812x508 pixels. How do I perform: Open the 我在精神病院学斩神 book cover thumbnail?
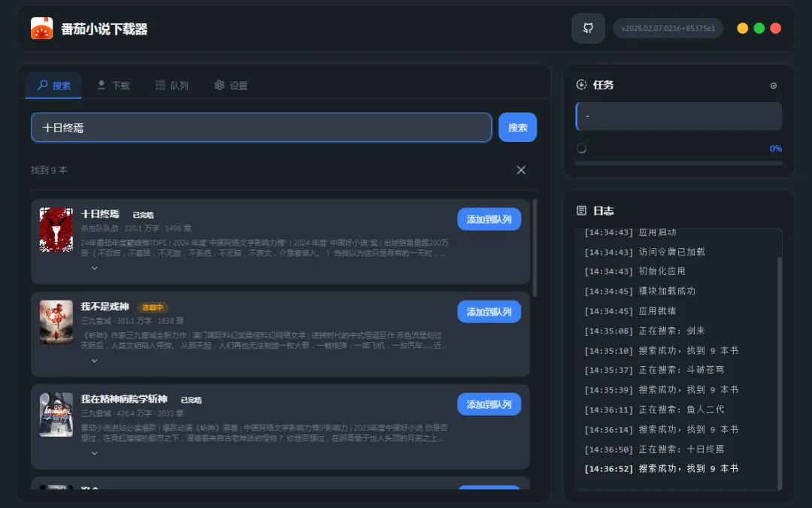56,414
